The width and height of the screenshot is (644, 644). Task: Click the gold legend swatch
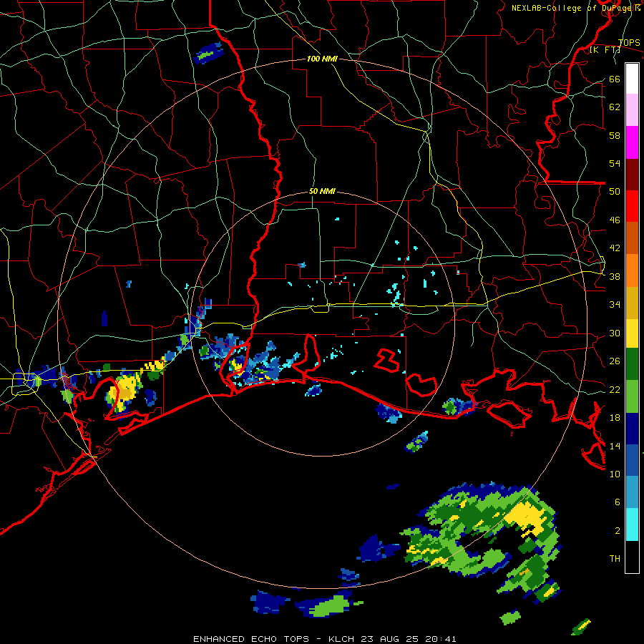click(x=632, y=303)
